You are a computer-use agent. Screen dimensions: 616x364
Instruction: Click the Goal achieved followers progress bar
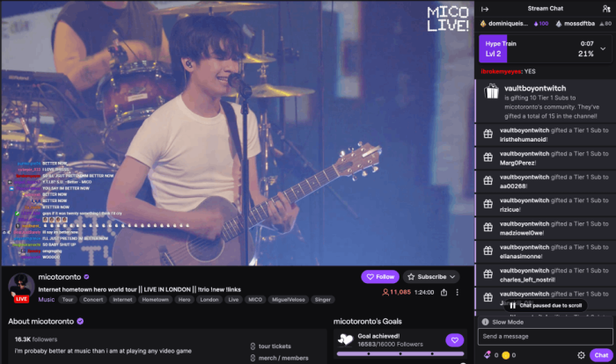400,353
